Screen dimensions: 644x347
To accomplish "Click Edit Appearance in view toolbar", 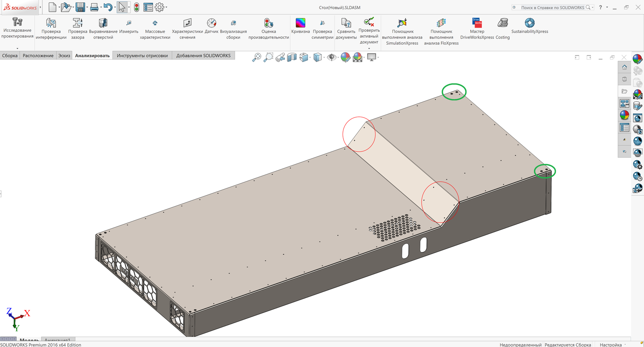I will (x=345, y=58).
